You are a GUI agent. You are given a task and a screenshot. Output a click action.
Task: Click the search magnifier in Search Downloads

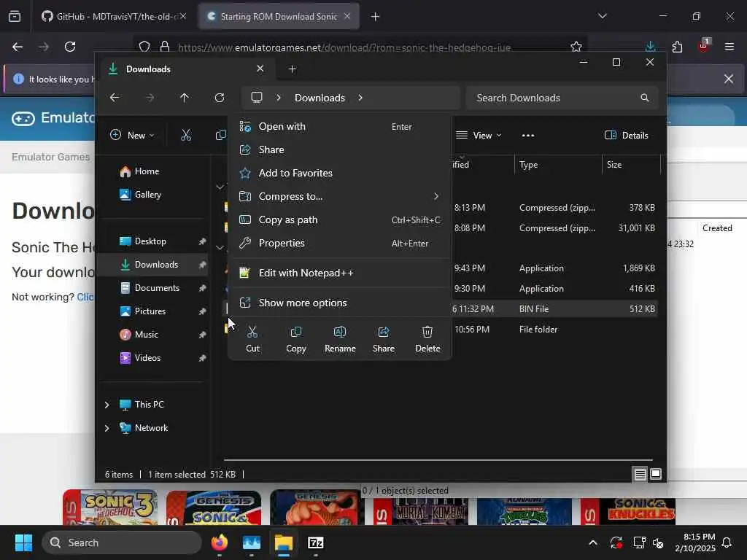(645, 98)
